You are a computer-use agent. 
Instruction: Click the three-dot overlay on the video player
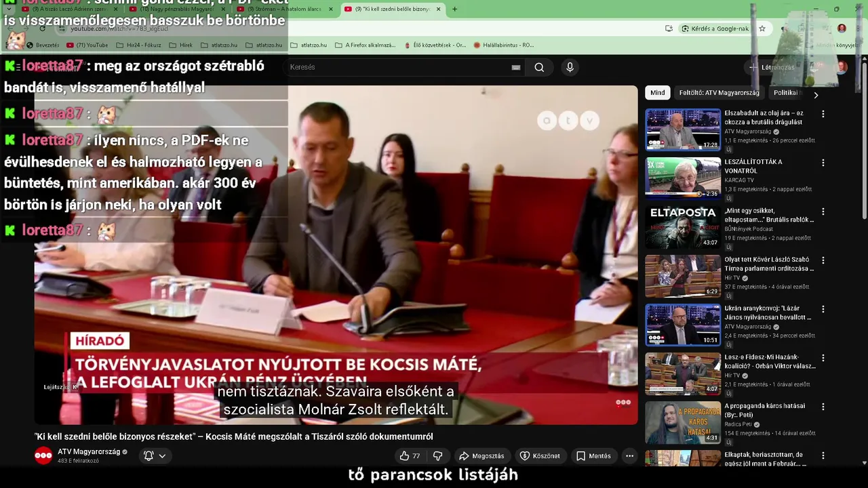[x=623, y=402]
